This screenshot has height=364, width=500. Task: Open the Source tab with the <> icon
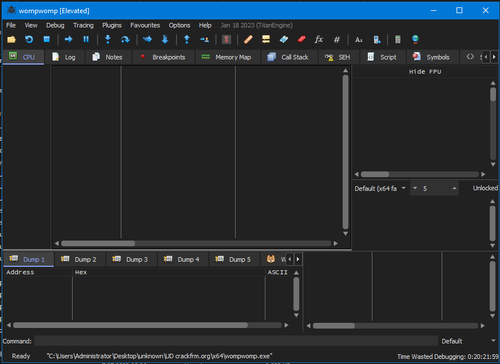pyautogui.click(x=470, y=57)
